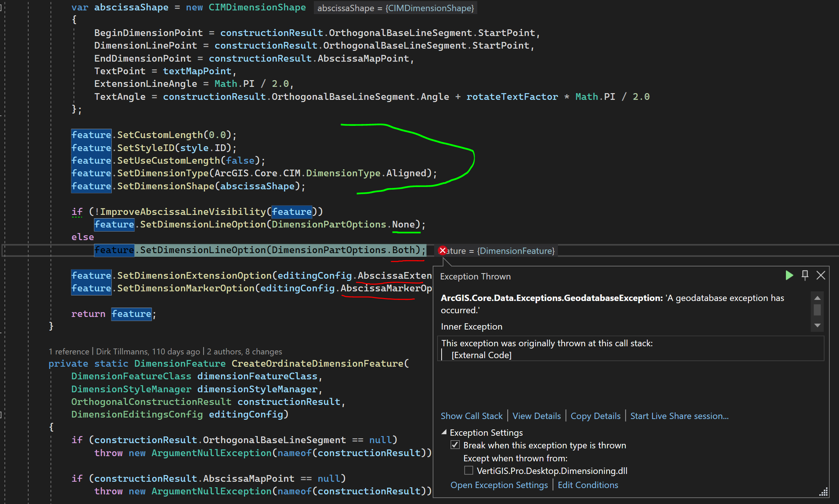The height and width of the screenshot is (504, 839).
Task: Click ImproveAbscissaLineVisibility method call
Action: point(183,212)
